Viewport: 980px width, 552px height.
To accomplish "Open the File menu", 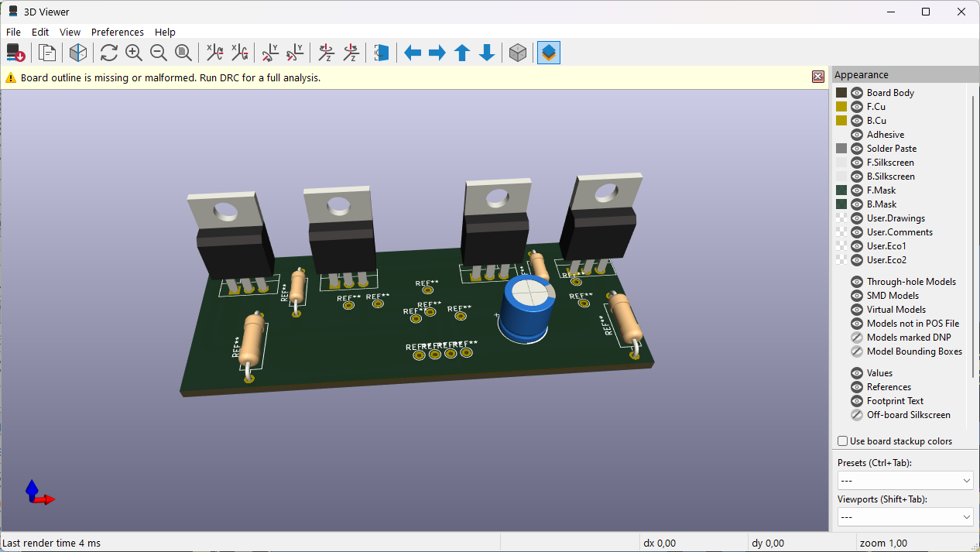I will pyautogui.click(x=14, y=32).
